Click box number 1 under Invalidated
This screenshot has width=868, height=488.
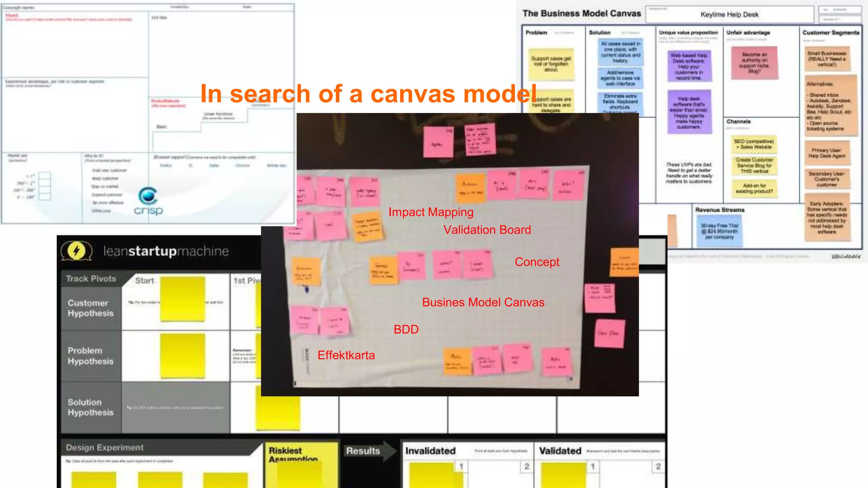(461, 466)
